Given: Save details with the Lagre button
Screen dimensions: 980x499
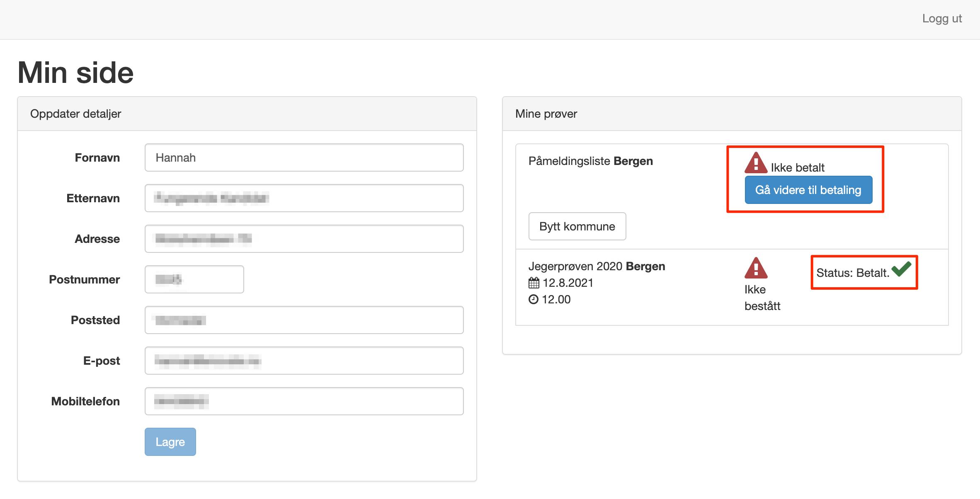Looking at the screenshot, I should [x=170, y=442].
